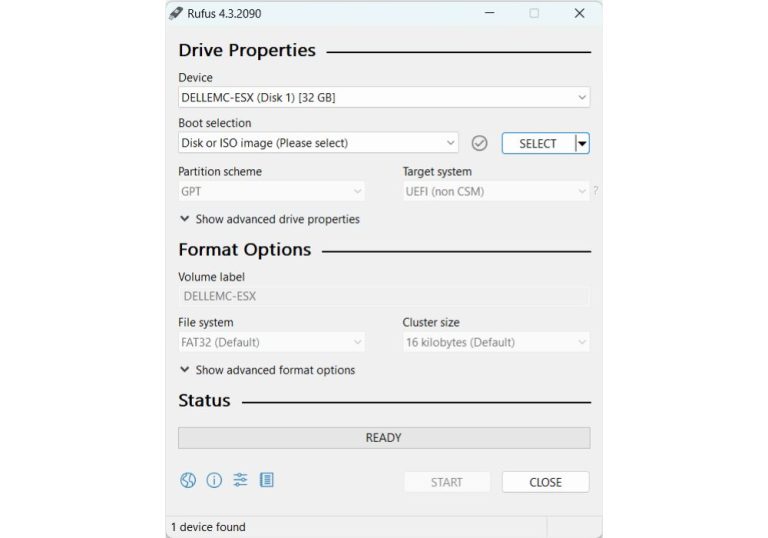Open the application settings sliders icon
The height and width of the screenshot is (538, 768).
(x=240, y=480)
